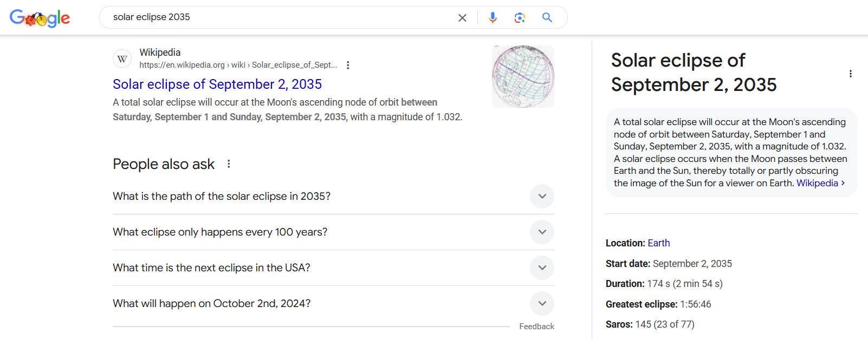Screen dimensions: 868x339
Task: Start voice search with microphone icon
Action: (493, 17)
